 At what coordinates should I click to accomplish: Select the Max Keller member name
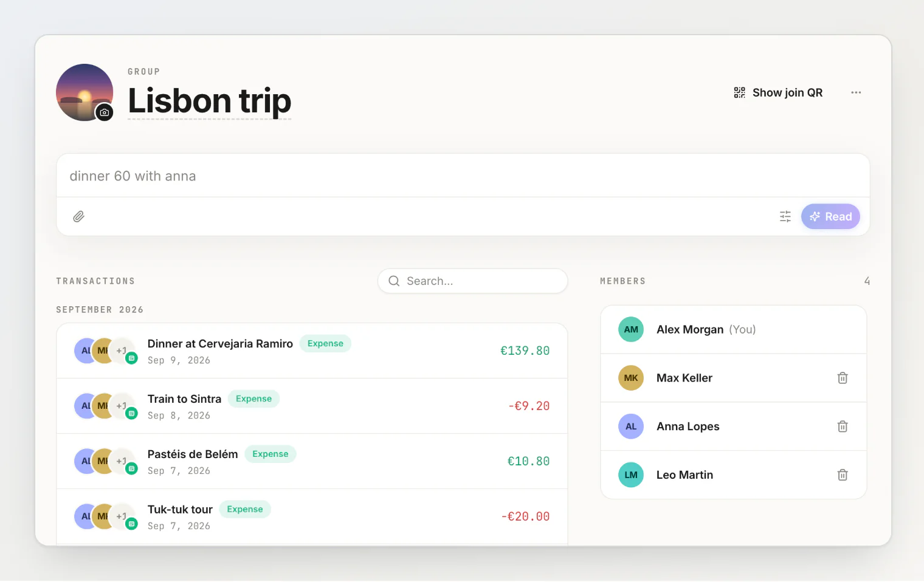click(x=684, y=378)
